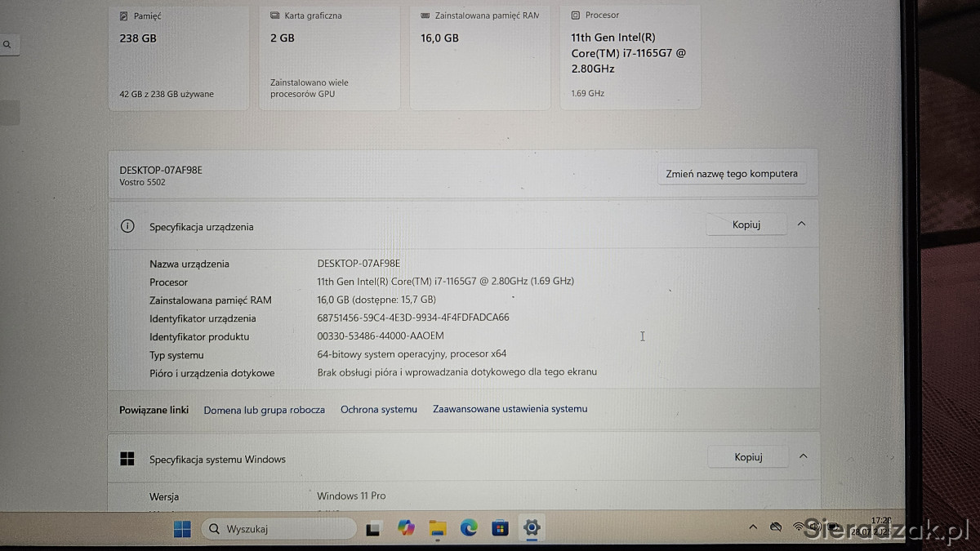The height and width of the screenshot is (551, 980).
Task: Click the RAM card memory icon
Action: point(425,16)
